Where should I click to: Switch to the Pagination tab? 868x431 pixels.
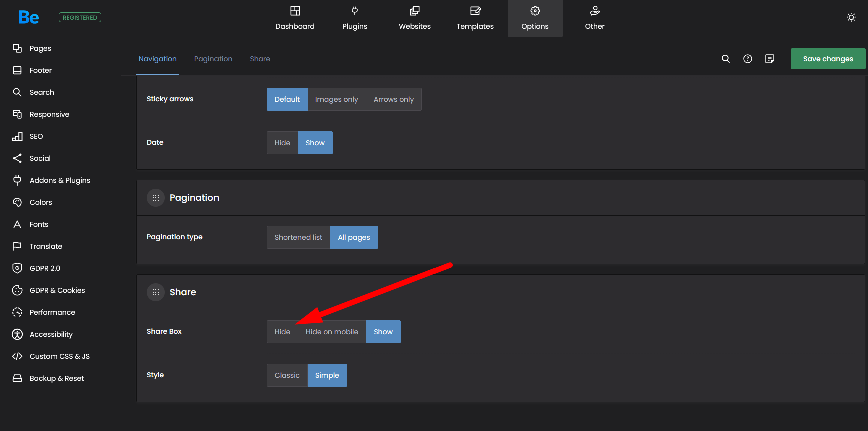click(213, 59)
